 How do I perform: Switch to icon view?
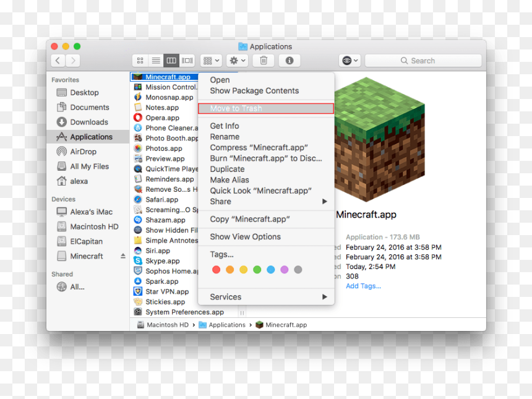pos(140,61)
